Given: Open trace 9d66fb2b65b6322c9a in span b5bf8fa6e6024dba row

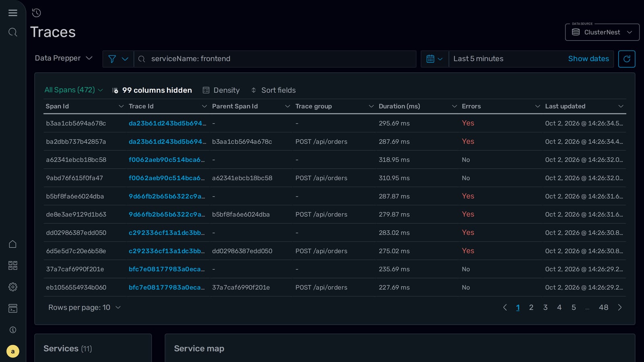Looking at the screenshot, I should (x=167, y=196).
